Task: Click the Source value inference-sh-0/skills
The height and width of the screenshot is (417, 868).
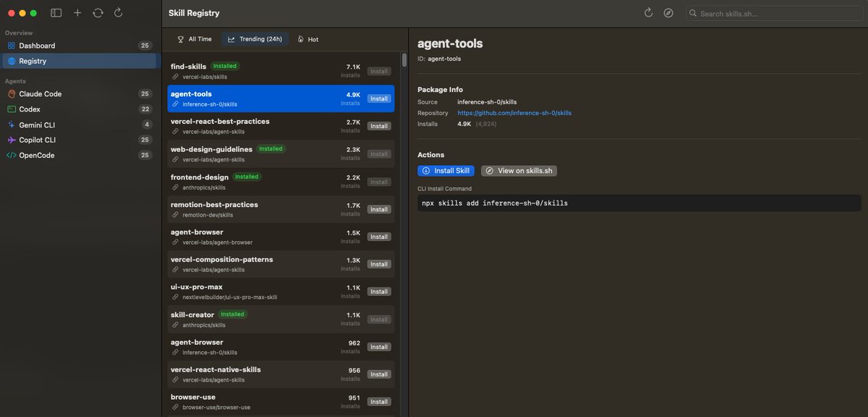Action: (x=487, y=102)
